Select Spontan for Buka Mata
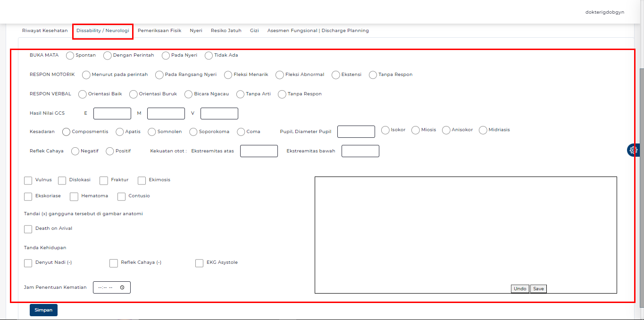 [70, 56]
